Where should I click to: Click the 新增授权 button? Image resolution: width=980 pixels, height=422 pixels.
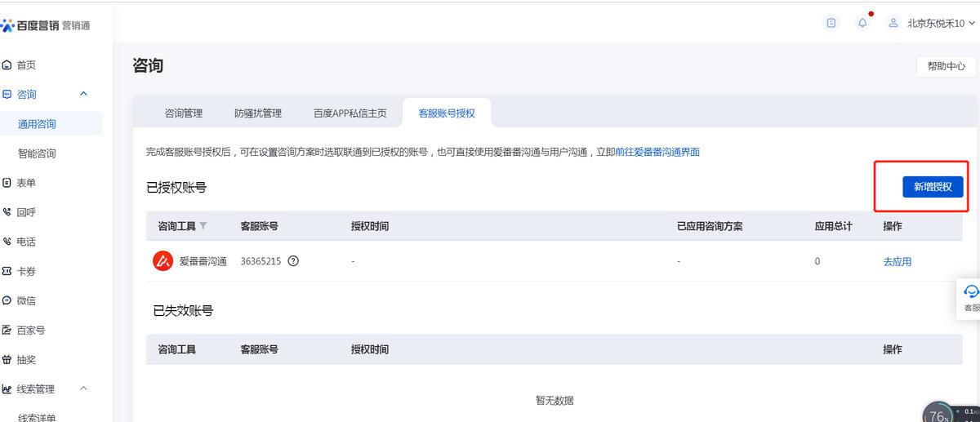tap(933, 187)
